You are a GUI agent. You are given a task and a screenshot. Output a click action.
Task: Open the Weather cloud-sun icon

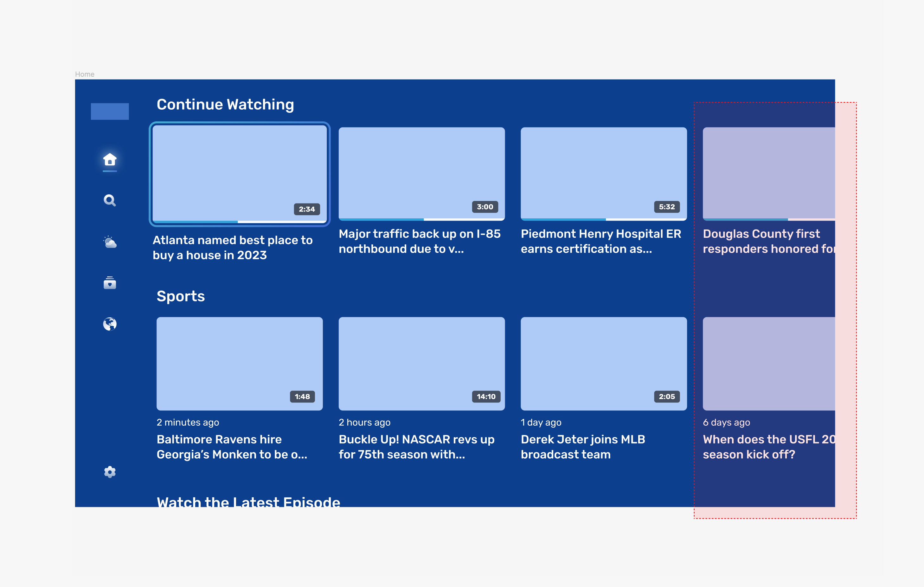[x=110, y=242]
